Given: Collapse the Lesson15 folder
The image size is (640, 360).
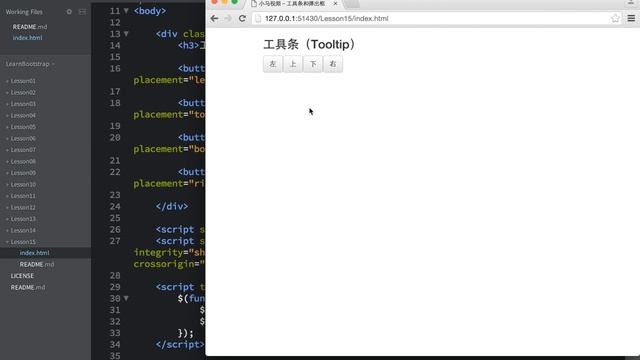Looking at the screenshot, I should click(x=21, y=242).
